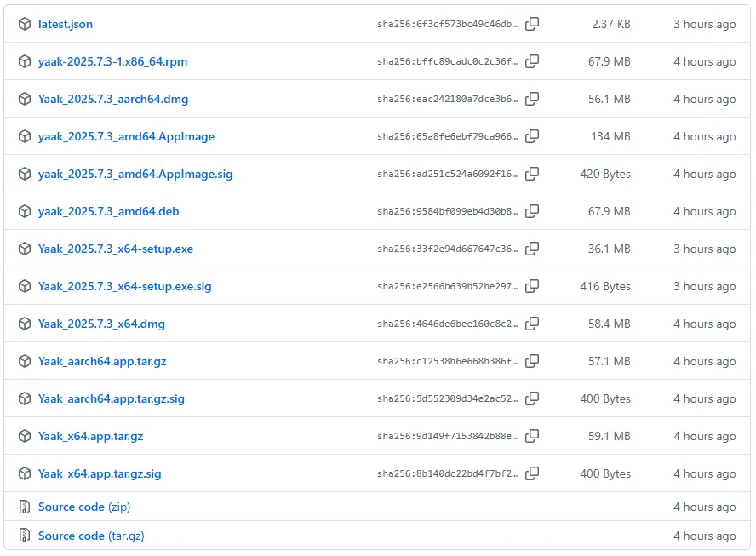
Task: Copy SHA256 hash for latest.json
Action: 532,25
